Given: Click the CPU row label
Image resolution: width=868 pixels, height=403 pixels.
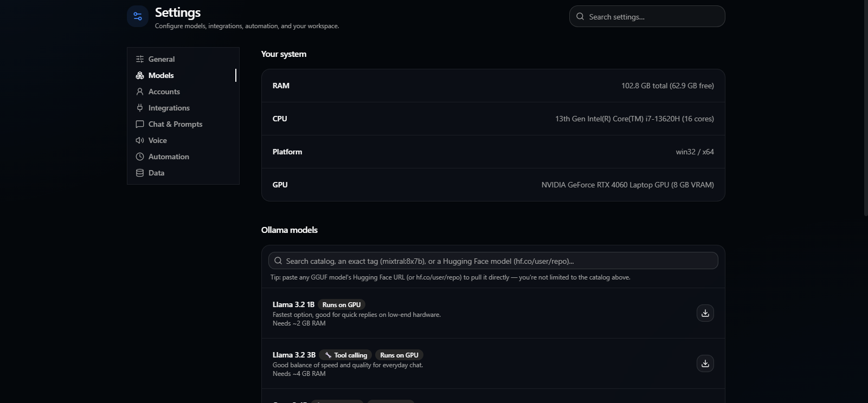Looking at the screenshot, I should click(280, 119).
